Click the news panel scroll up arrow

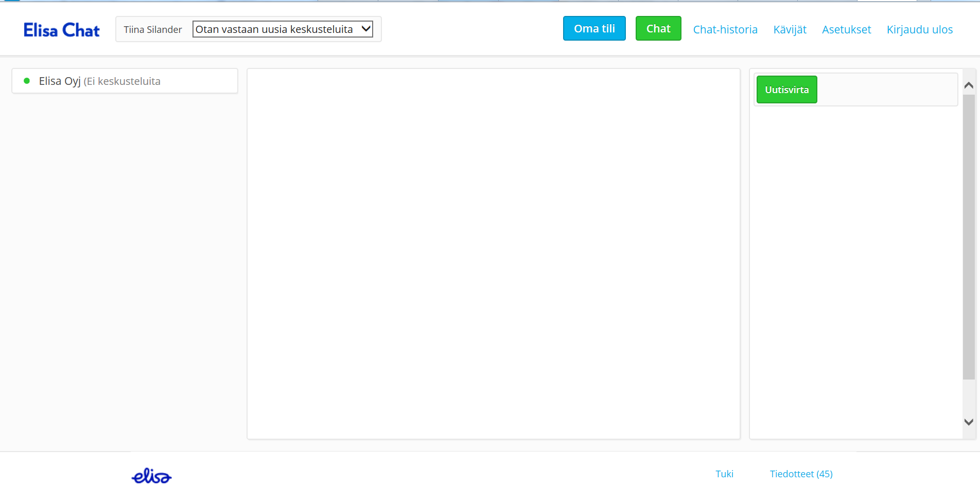coord(969,85)
